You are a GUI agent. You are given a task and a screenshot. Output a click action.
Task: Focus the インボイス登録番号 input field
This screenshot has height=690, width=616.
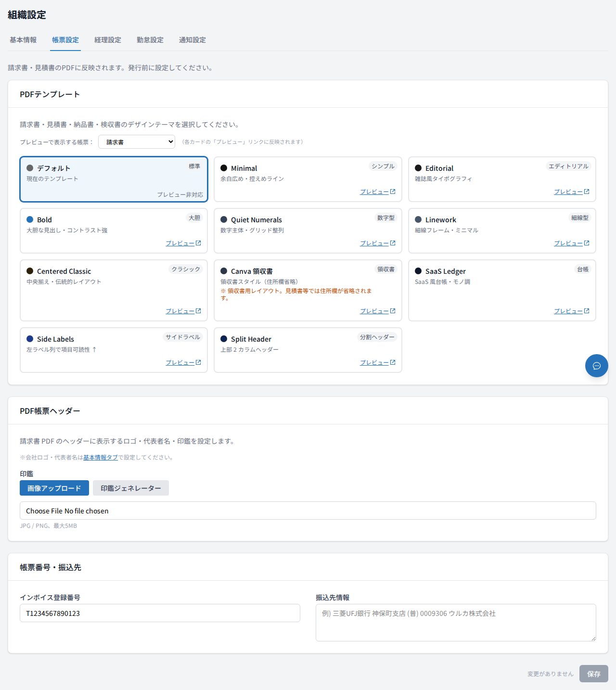pyautogui.click(x=160, y=613)
